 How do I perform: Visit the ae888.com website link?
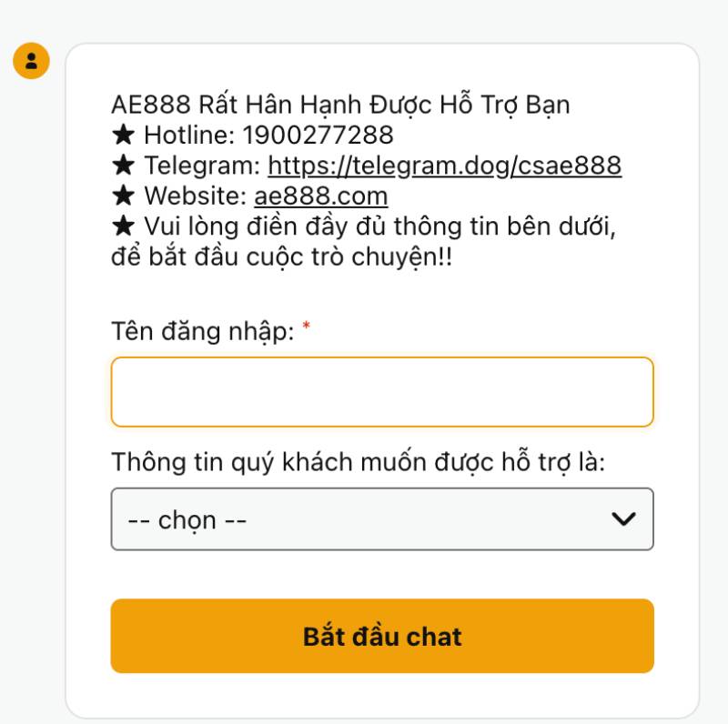[x=323, y=195]
